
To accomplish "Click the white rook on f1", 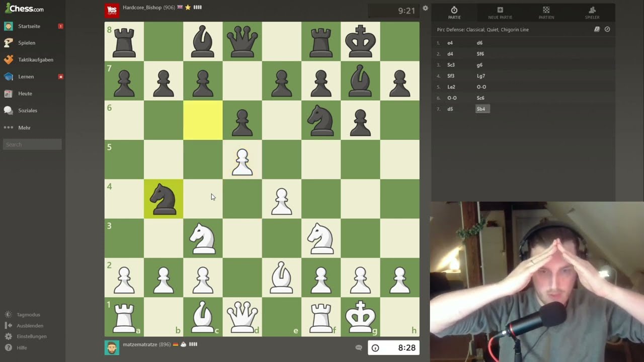I will coord(321,317).
